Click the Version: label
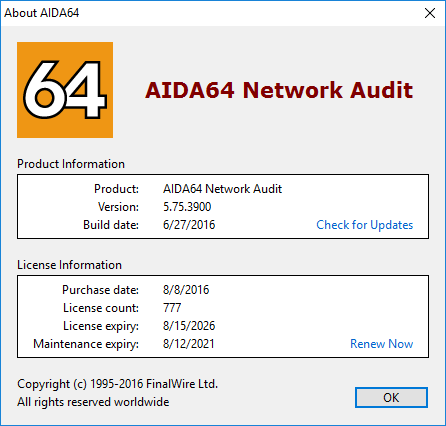 click(x=118, y=207)
